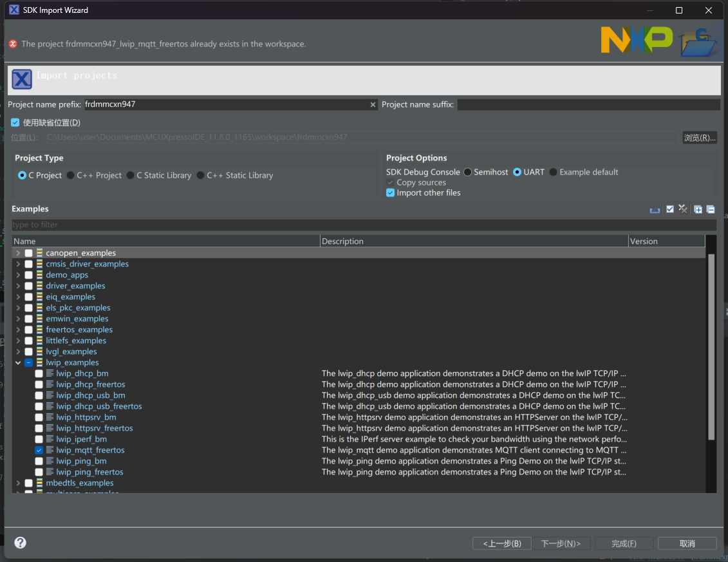Check the lwip_ping_freertos checkbox
The width and height of the screenshot is (728, 562).
(x=39, y=472)
